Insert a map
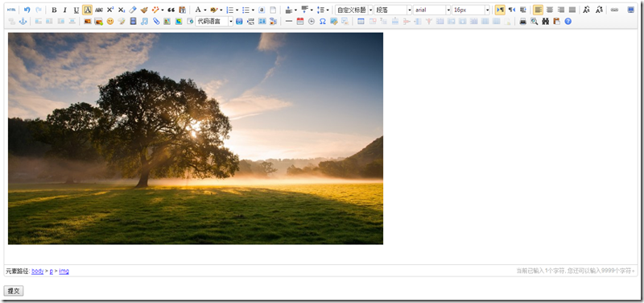The image size is (644, 303). click(167, 22)
